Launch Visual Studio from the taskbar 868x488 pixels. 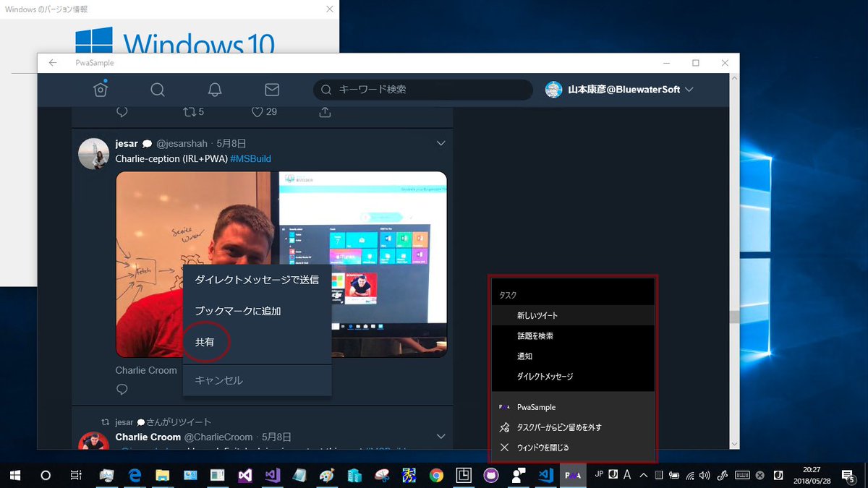pyautogui.click(x=244, y=475)
